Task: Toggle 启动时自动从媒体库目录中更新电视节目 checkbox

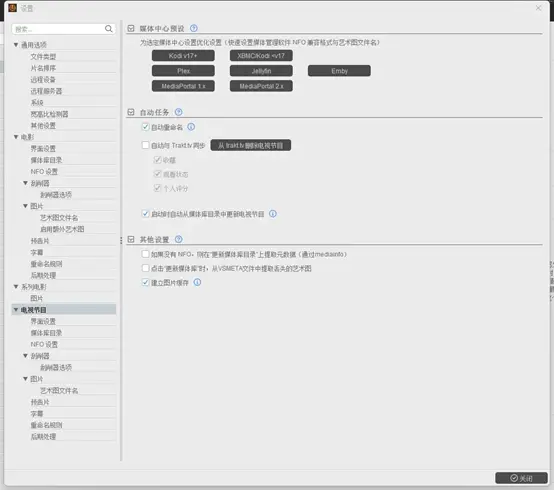Action: (145, 214)
